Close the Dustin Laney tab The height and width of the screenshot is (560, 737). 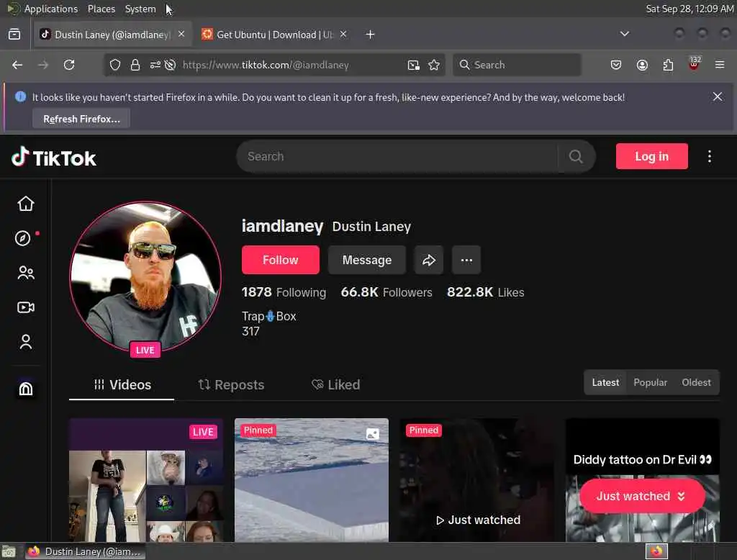click(181, 34)
